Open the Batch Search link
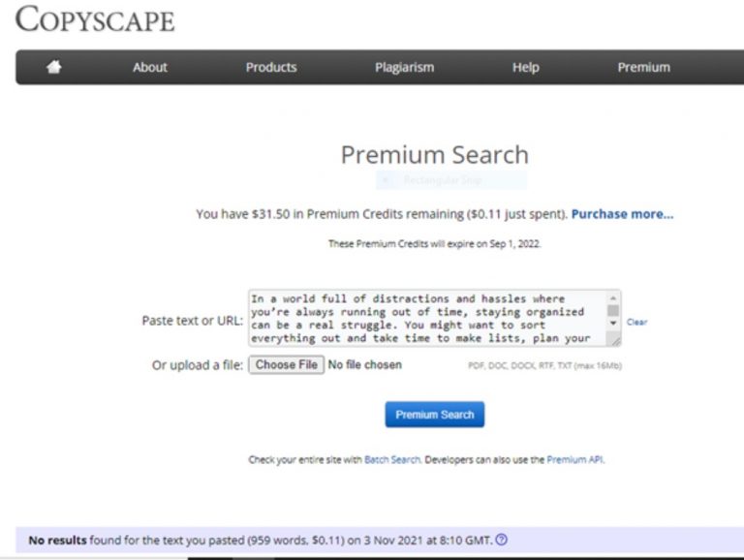The image size is (744, 560). coord(392,459)
